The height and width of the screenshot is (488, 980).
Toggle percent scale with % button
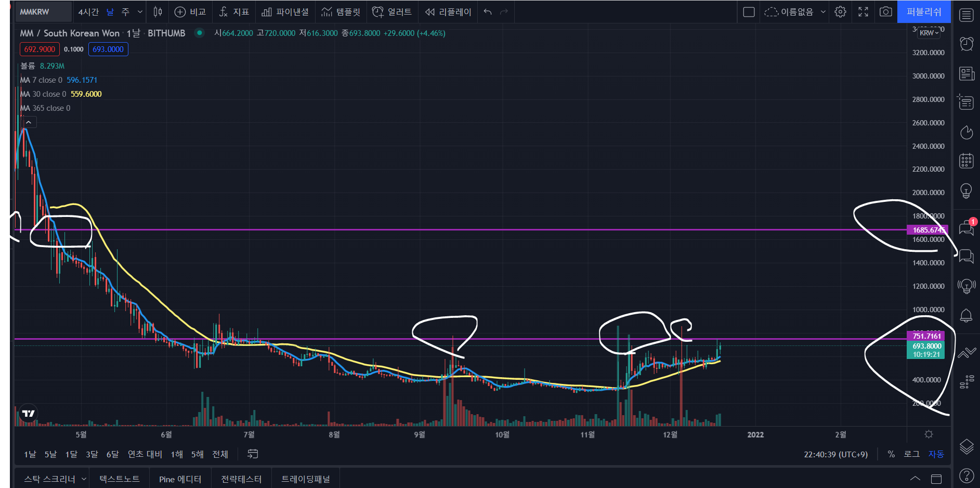point(891,454)
